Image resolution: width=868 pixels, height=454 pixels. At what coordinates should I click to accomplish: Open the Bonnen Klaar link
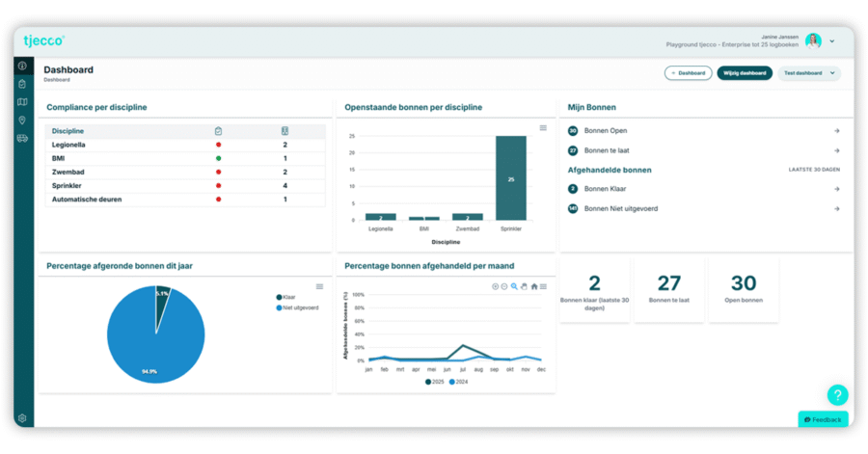605,189
